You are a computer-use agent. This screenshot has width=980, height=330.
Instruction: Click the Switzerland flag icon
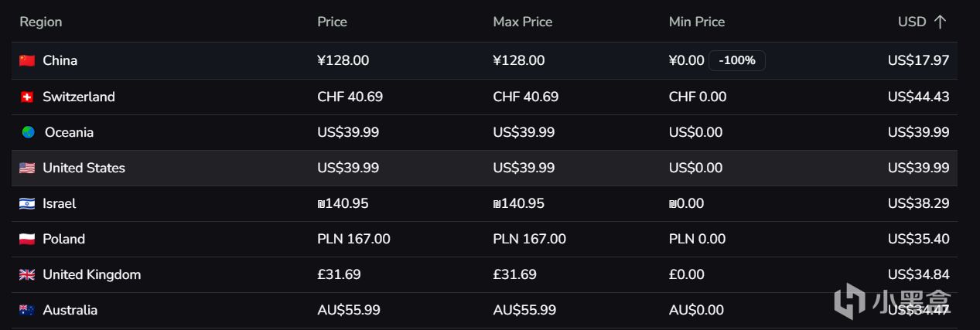[x=27, y=97]
